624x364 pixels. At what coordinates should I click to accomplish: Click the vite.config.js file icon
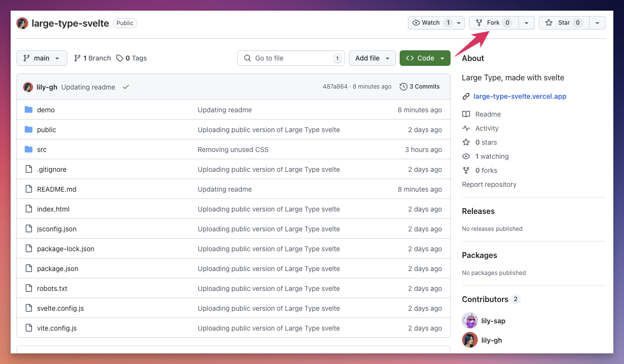click(29, 328)
